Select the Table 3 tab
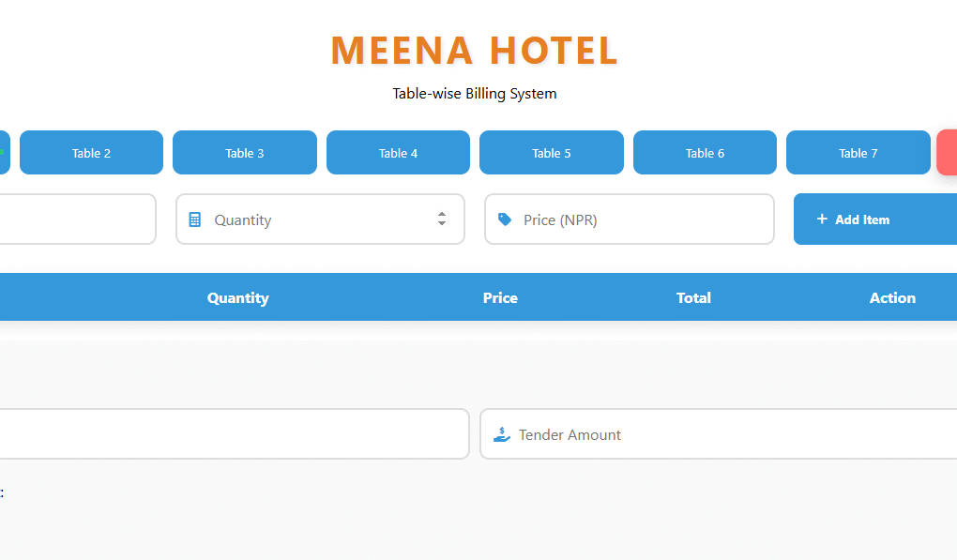 pyautogui.click(x=244, y=153)
